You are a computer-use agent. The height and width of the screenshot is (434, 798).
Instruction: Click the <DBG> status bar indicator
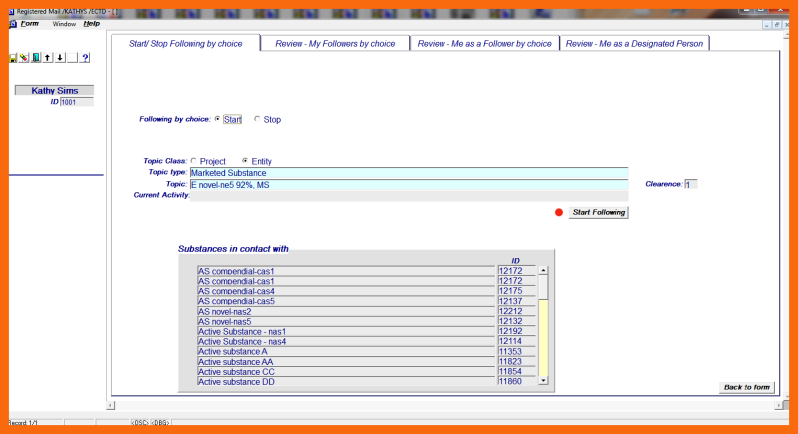click(x=160, y=423)
